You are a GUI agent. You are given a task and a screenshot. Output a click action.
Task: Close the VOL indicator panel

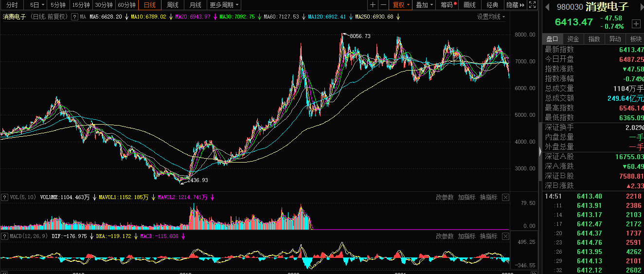tap(505, 197)
